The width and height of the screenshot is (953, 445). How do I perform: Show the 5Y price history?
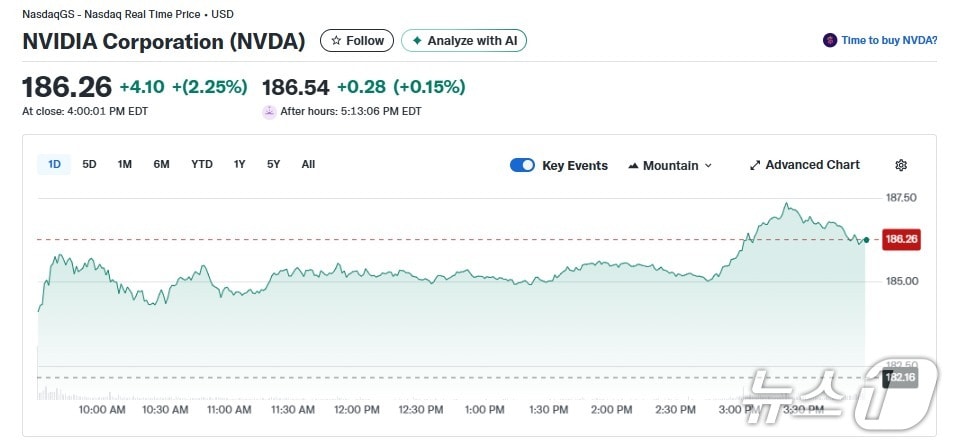(273, 164)
